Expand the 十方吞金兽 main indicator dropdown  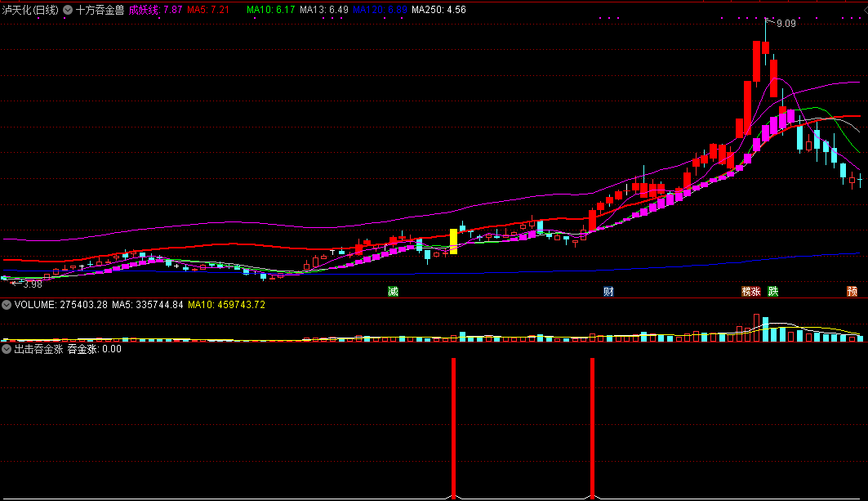68,10
